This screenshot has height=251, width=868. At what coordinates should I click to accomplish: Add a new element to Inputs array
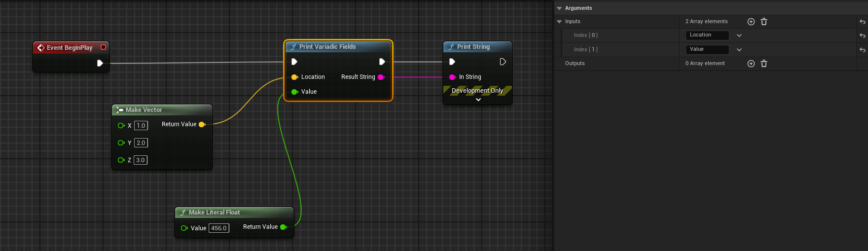click(751, 22)
